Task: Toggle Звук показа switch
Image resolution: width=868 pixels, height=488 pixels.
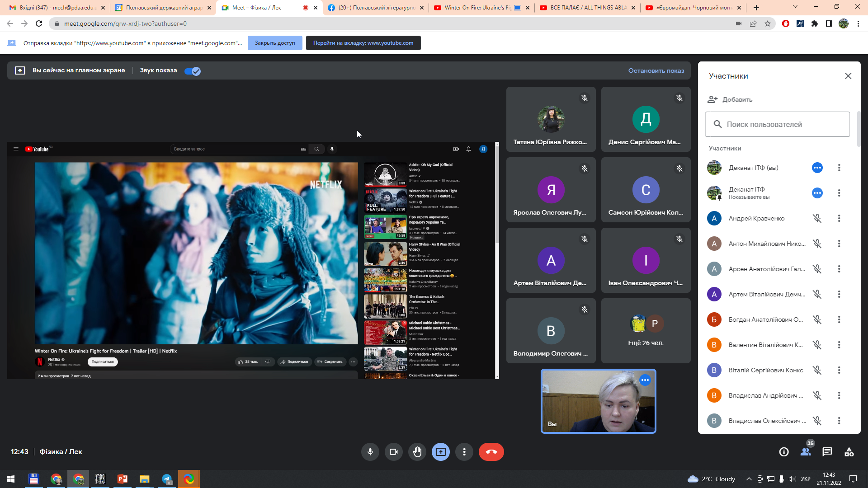Action: (193, 71)
